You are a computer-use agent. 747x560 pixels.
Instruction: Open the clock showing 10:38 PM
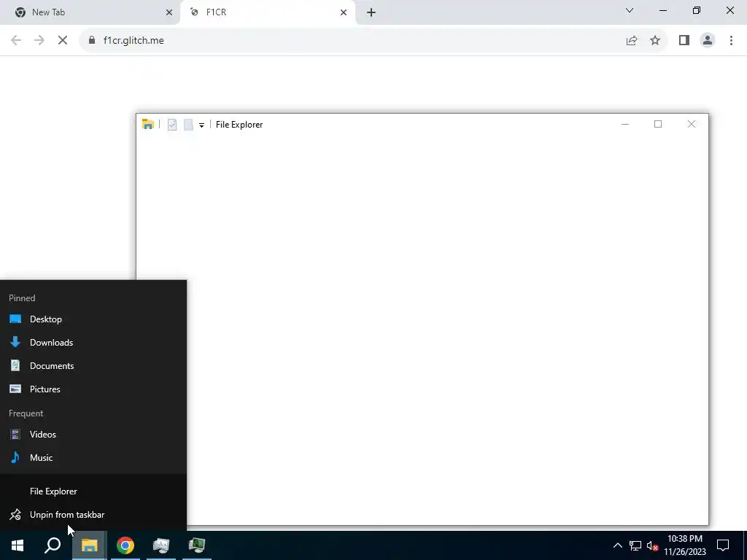point(685,545)
